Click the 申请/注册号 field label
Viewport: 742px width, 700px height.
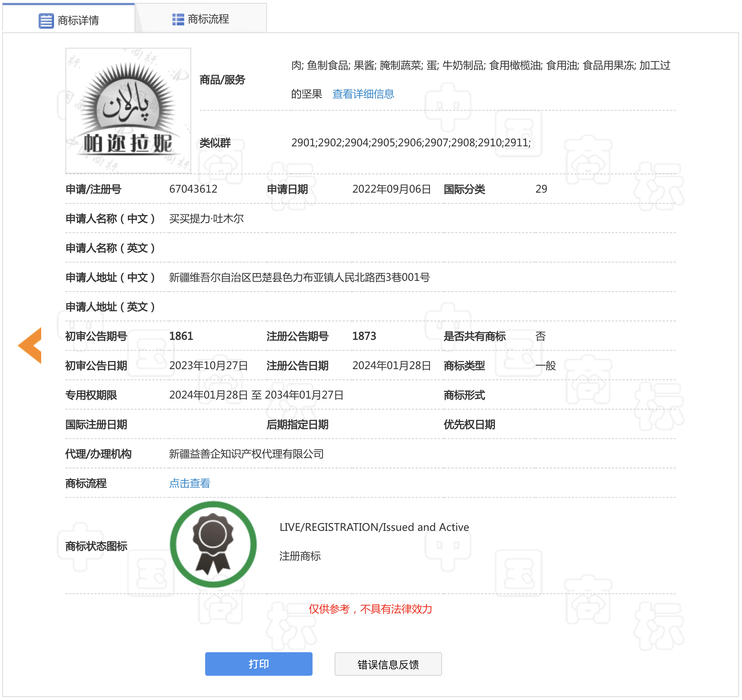(93, 189)
